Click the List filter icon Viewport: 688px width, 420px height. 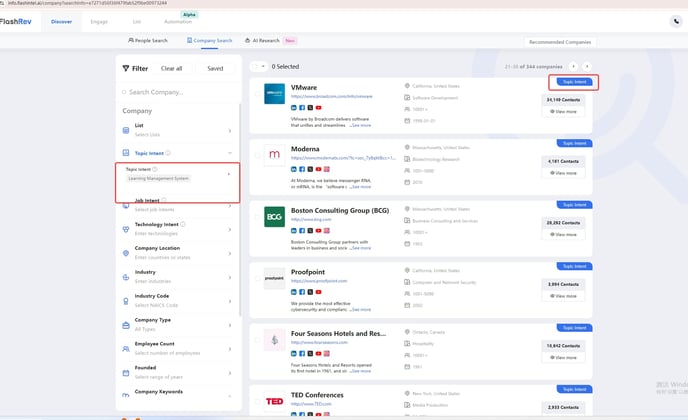126,130
